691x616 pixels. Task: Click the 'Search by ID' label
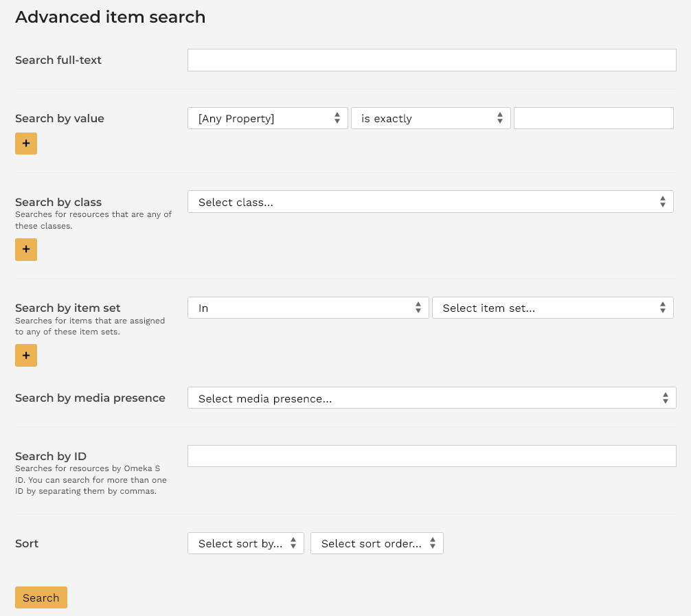coord(51,456)
